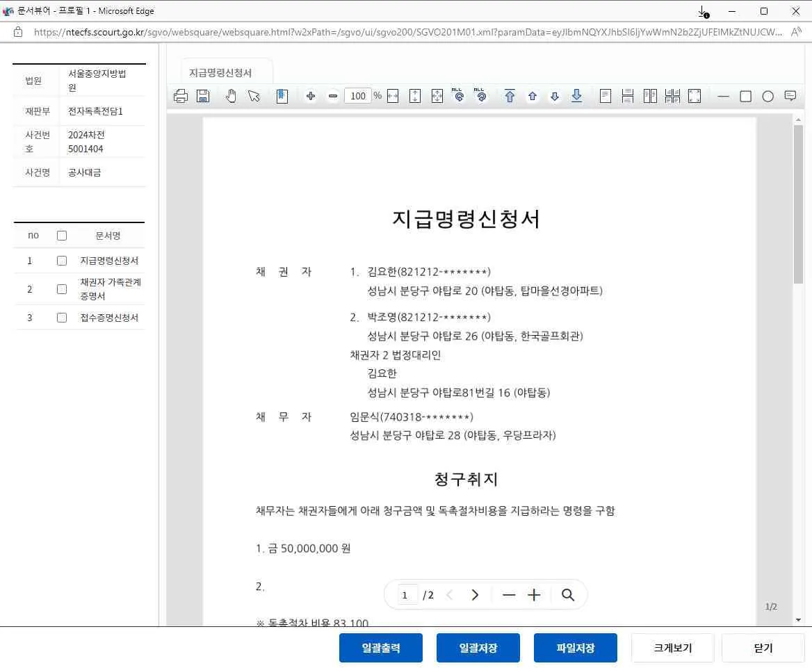The width and height of the screenshot is (812, 668).
Task: Click scrollbar down arrow
Action: [x=798, y=620]
